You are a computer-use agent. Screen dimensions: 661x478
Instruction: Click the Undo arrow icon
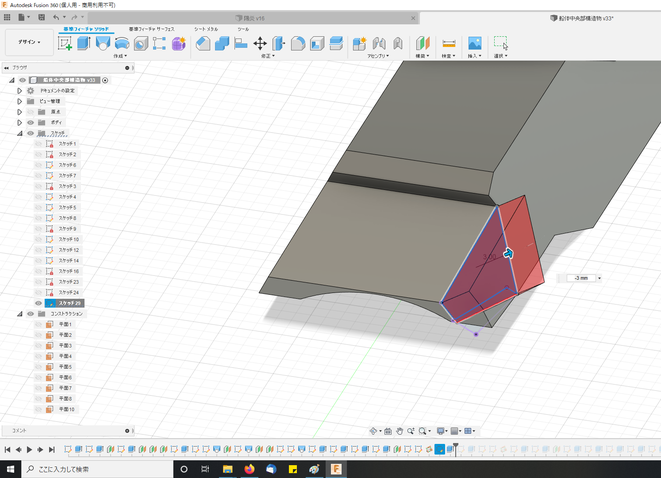[56, 17]
